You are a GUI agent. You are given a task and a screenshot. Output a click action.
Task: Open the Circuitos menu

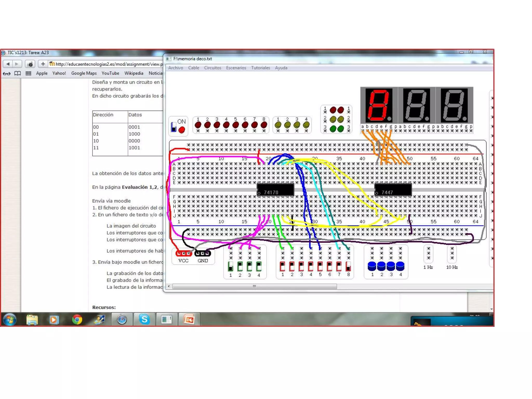pos(212,68)
